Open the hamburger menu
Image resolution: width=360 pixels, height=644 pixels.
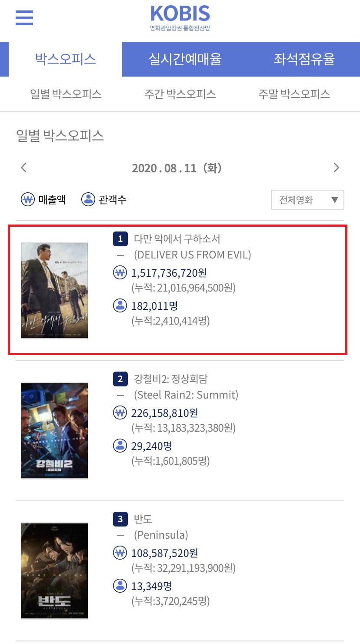tap(24, 18)
